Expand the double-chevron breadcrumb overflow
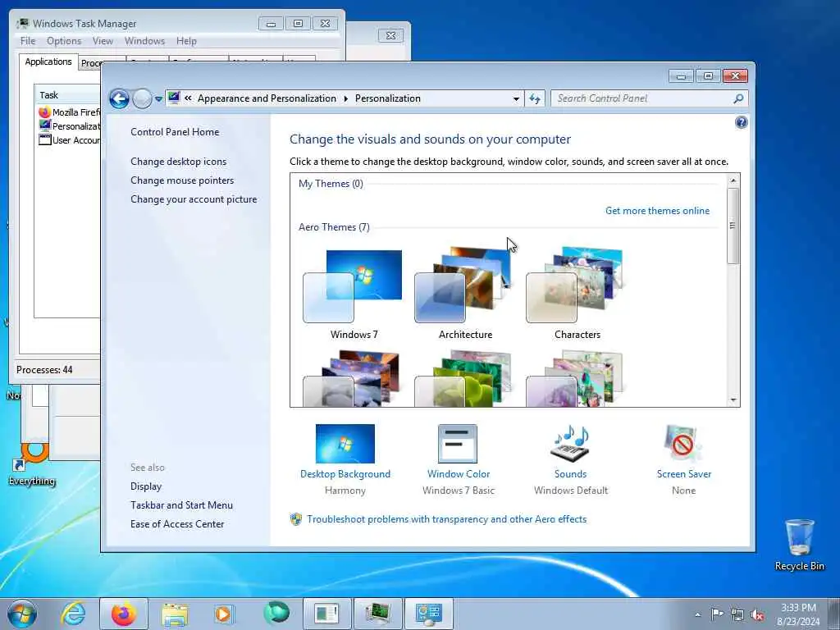The width and height of the screenshot is (840, 630). (x=188, y=98)
